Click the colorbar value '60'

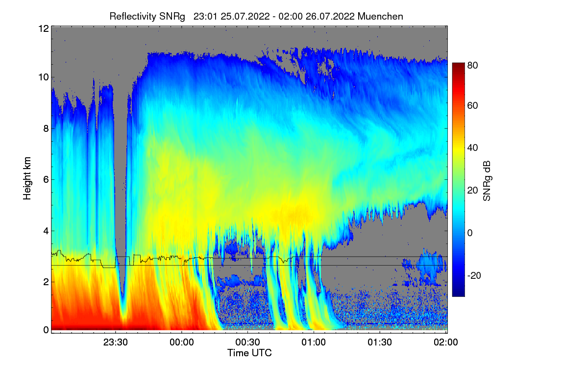[x=472, y=106]
